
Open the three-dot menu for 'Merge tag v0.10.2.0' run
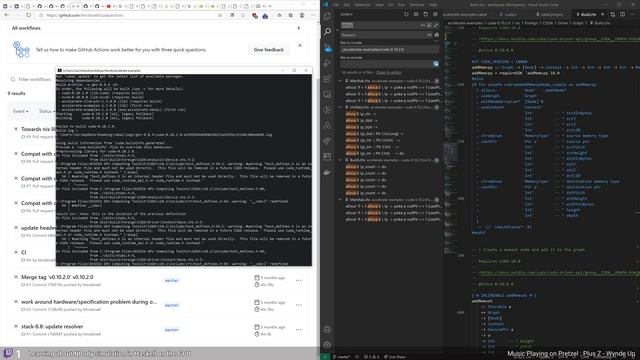point(299,280)
